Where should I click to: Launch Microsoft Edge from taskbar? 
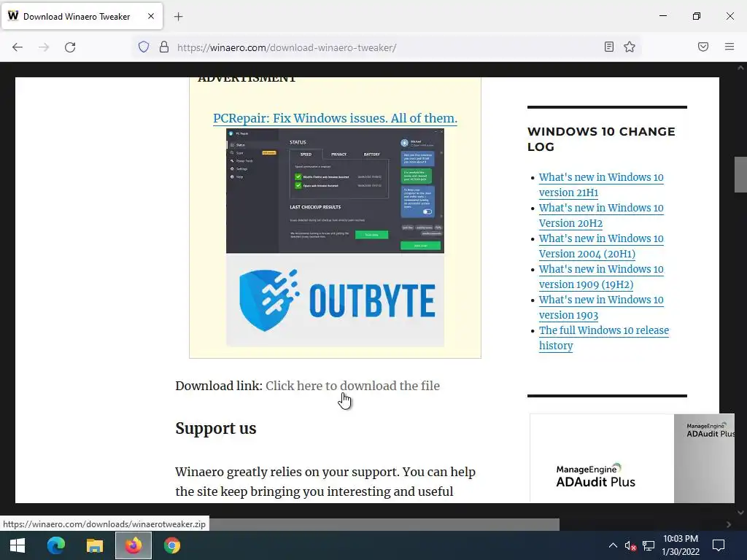(x=55, y=545)
